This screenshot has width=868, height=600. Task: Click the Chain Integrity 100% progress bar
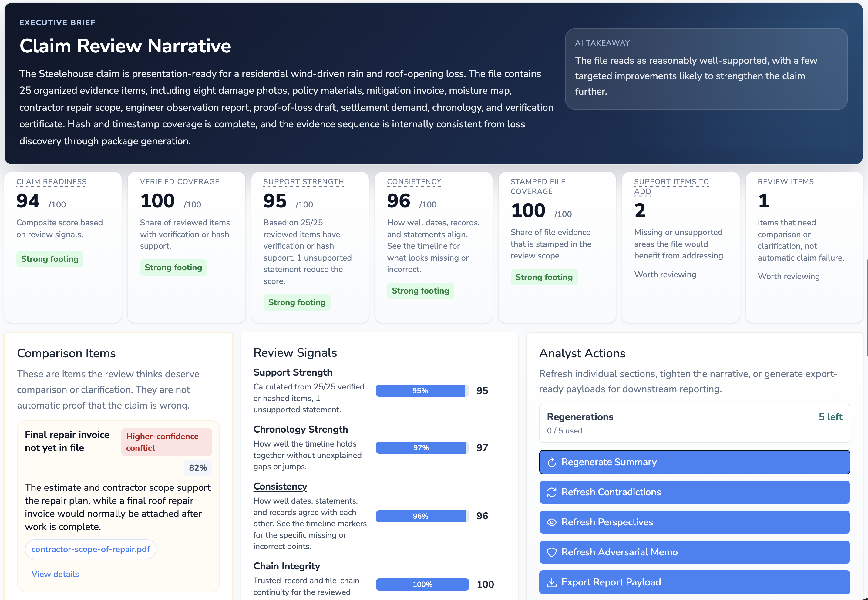pos(422,585)
